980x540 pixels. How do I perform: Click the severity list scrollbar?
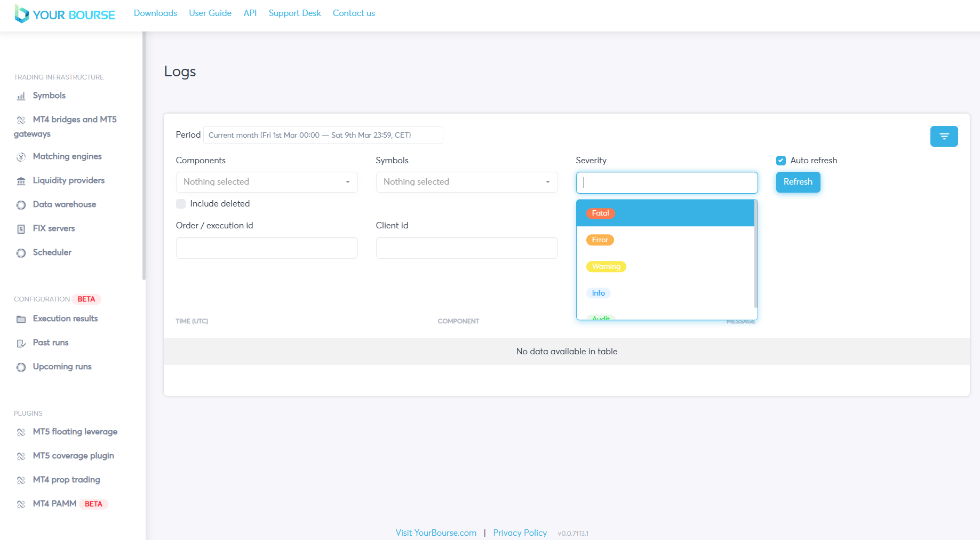(x=755, y=255)
